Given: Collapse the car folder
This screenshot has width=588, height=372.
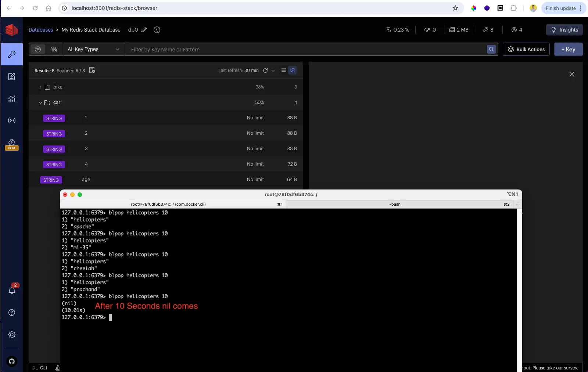Looking at the screenshot, I should [x=166, y=102].
